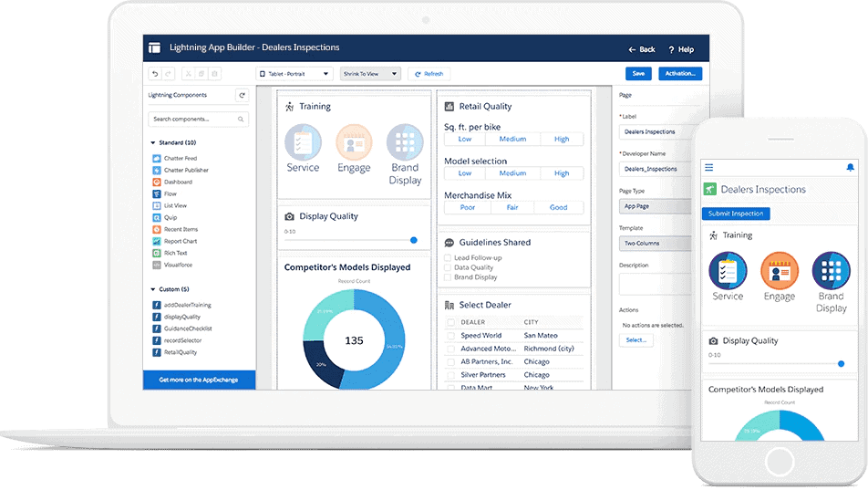This screenshot has width=868, height=490.
Task: Check the AB Partners, Inc. row
Action: pos(450,362)
